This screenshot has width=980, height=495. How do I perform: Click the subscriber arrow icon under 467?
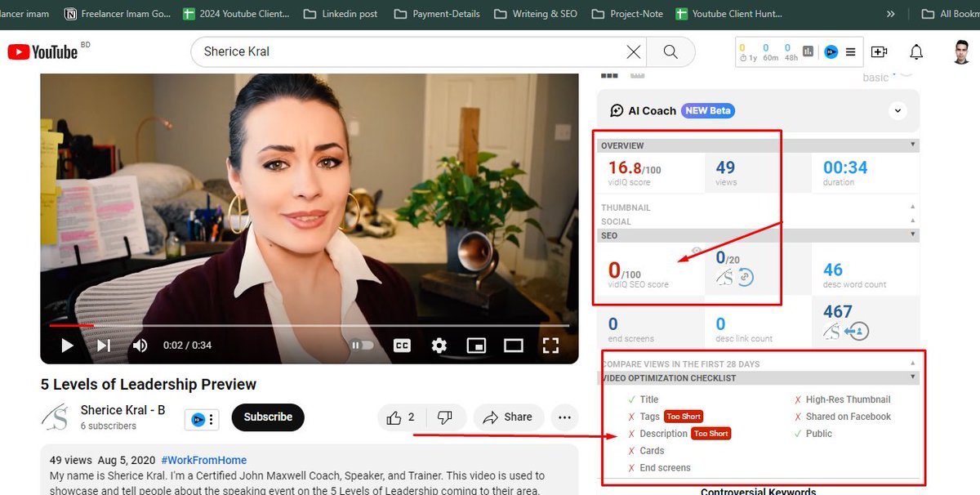coord(857,331)
